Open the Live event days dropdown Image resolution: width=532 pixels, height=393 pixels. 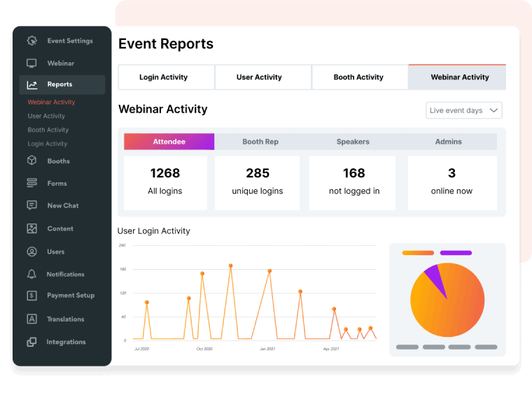point(463,111)
